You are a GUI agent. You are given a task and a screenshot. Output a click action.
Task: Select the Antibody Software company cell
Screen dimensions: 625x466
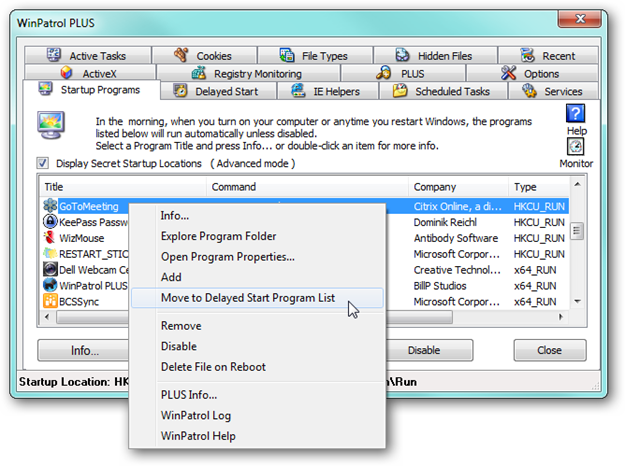point(456,238)
